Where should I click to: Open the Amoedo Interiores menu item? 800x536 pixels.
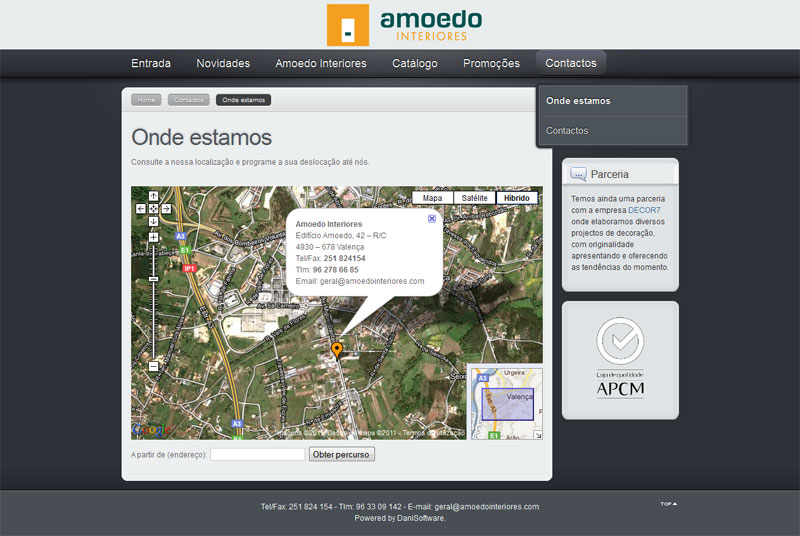pyautogui.click(x=321, y=63)
